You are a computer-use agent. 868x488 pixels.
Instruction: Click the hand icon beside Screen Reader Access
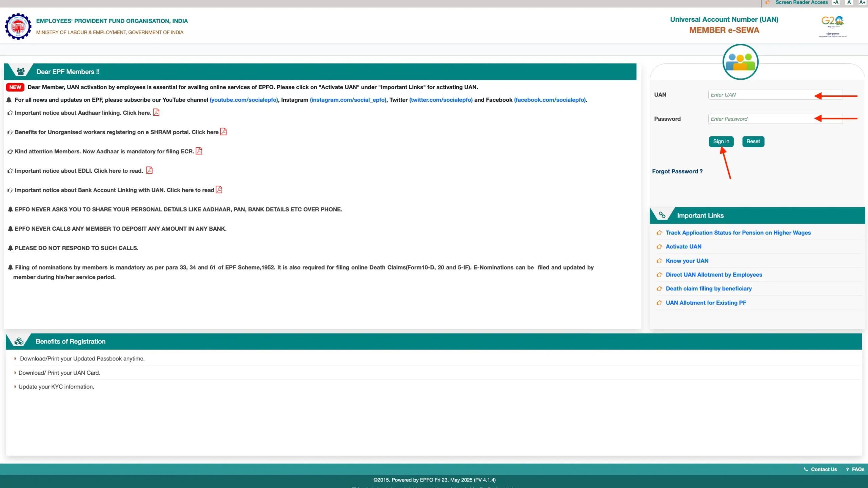[768, 2]
